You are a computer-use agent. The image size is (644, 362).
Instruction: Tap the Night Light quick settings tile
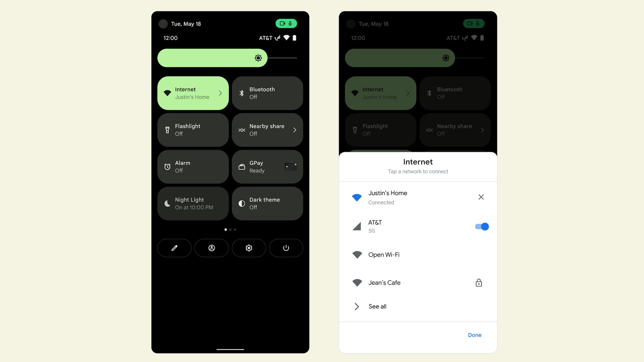[x=193, y=203]
